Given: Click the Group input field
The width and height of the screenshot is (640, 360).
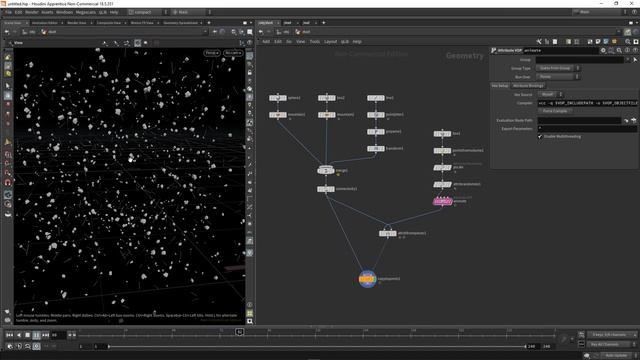Looking at the screenshot, I should pyautogui.click(x=580, y=60).
